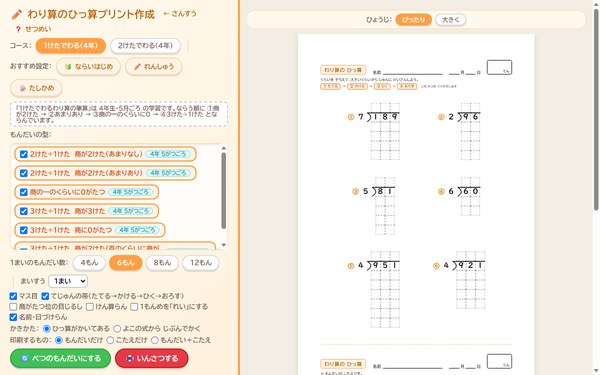The height and width of the screenshot is (375, 600).
Task: Choose 12もん per sheet
Action: point(201,263)
